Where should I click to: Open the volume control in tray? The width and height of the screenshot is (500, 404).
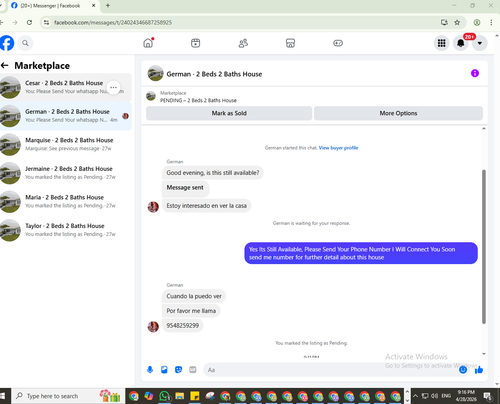tap(434, 396)
